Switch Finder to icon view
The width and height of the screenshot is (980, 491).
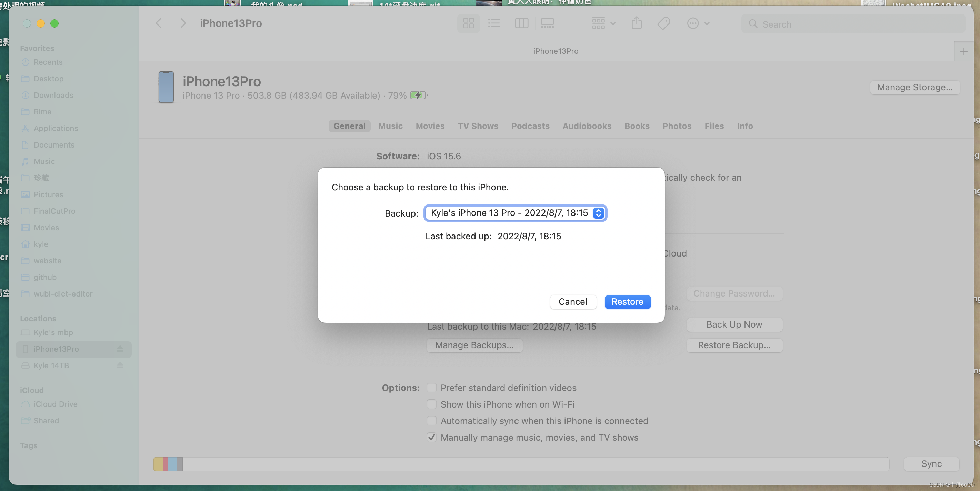click(468, 23)
